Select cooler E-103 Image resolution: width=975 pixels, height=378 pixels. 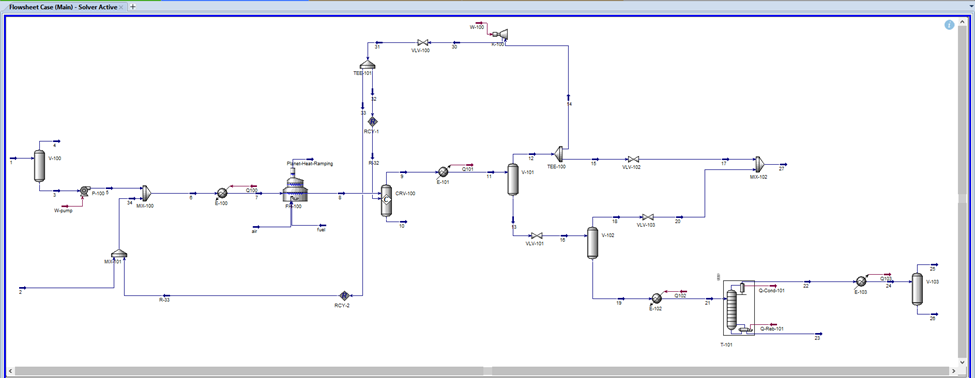[x=861, y=281]
